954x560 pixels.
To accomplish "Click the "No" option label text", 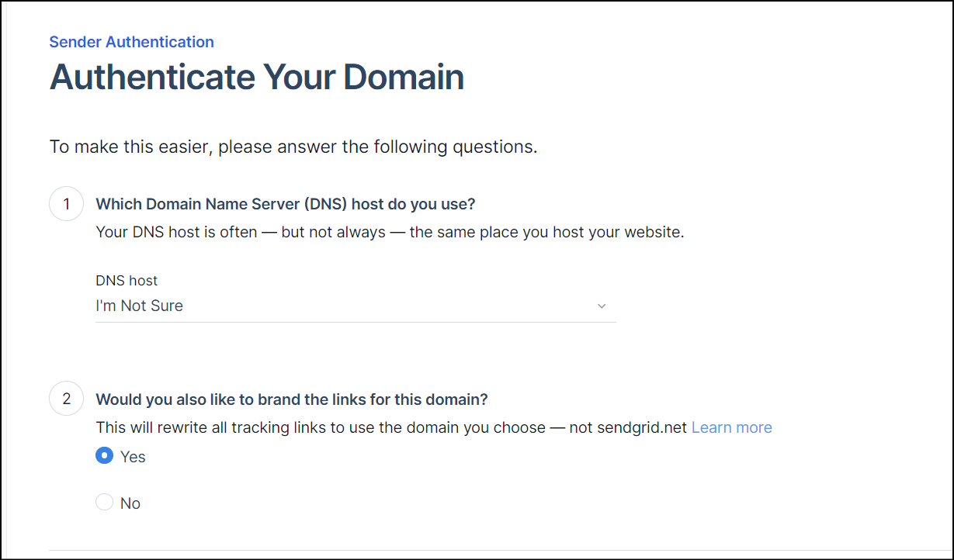I will (x=130, y=503).
